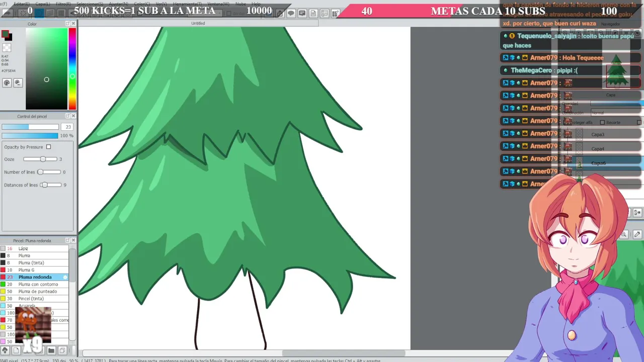Click the brush size value field 23
This screenshot has width=644, height=362.
[x=68, y=127]
